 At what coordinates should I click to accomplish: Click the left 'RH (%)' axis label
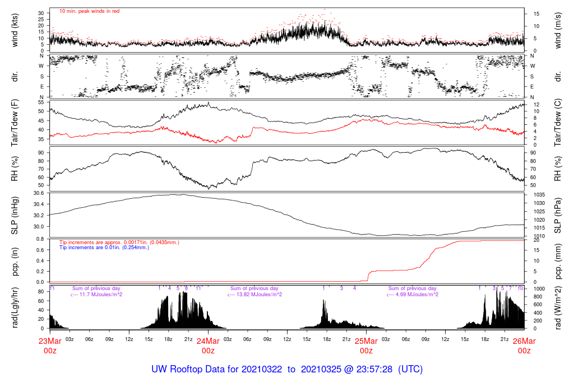pyautogui.click(x=15, y=169)
